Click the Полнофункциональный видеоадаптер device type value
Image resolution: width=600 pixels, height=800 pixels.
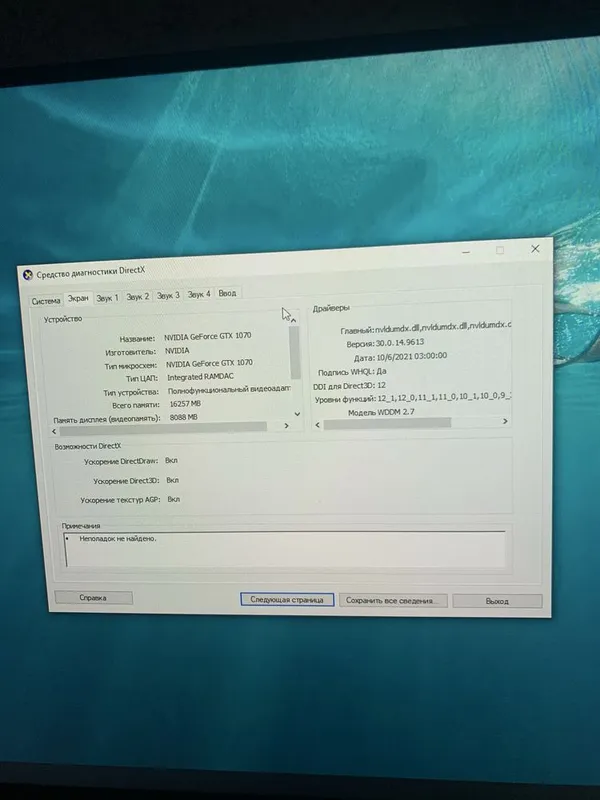[x=229, y=390]
